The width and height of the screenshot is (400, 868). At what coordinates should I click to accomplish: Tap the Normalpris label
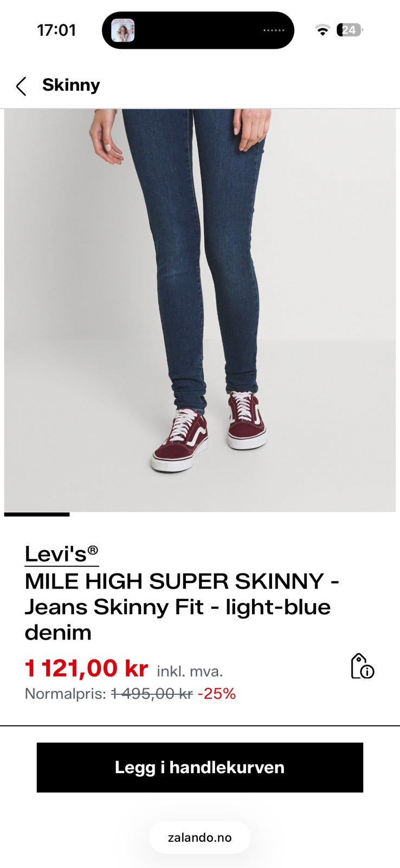pyautogui.click(x=66, y=694)
